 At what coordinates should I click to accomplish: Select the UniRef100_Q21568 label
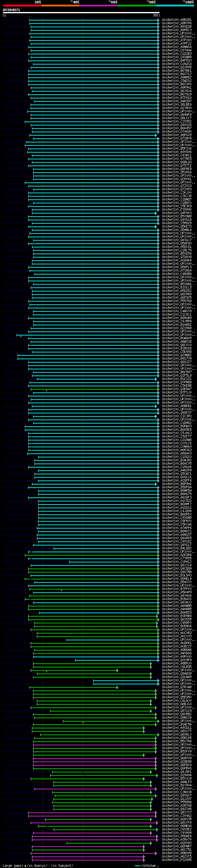click(177, 328)
